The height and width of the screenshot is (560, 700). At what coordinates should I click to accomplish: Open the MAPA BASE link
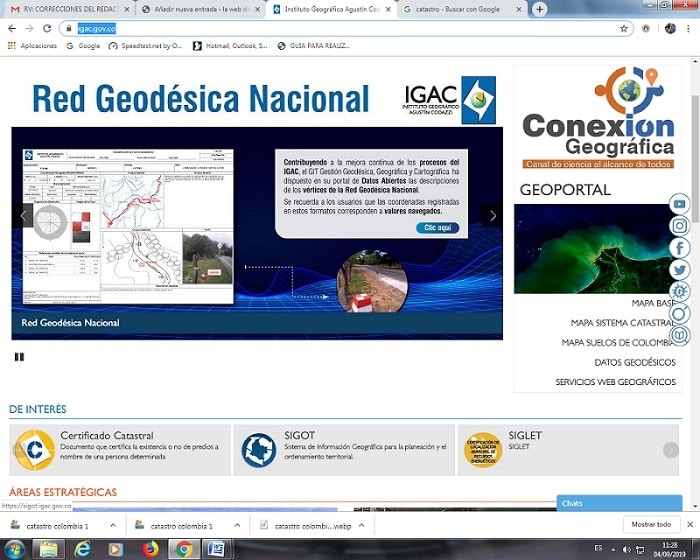pyautogui.click(x=653, y=303)
